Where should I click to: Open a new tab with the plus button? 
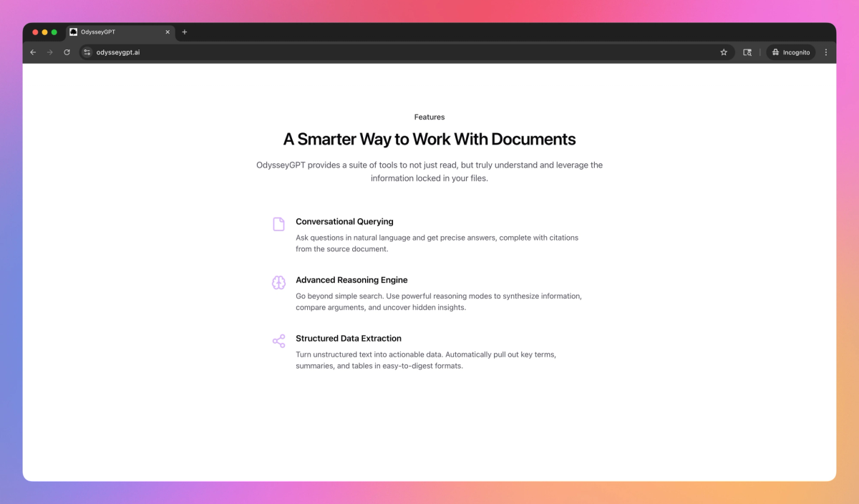(185, 32)
